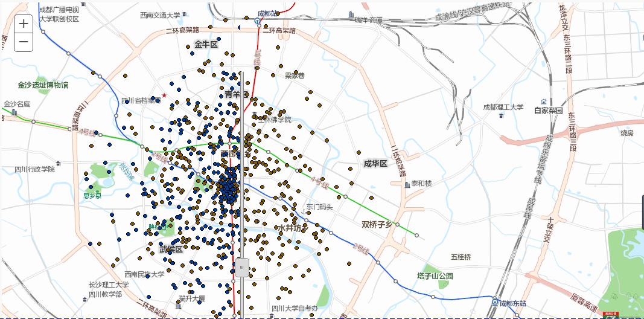644x319 pixels.
Task: Click the 塔子山公园 park label
Action: click(x=435, y=276)
